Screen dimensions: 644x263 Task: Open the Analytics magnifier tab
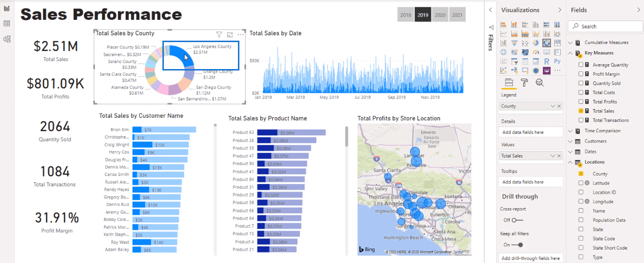click(540, 83)
